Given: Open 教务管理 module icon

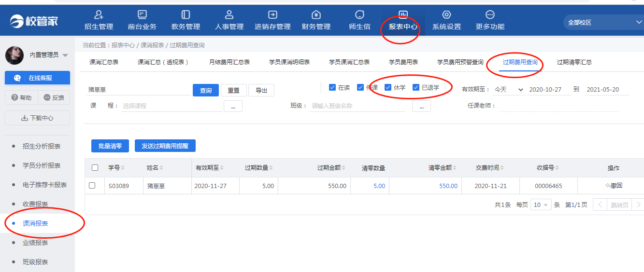Looking at the screenshot, I should coord(186,15).
